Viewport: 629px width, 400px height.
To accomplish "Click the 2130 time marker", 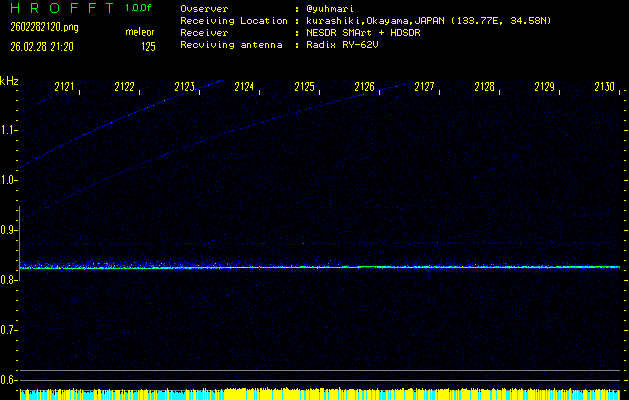I will tap(604, 87).
